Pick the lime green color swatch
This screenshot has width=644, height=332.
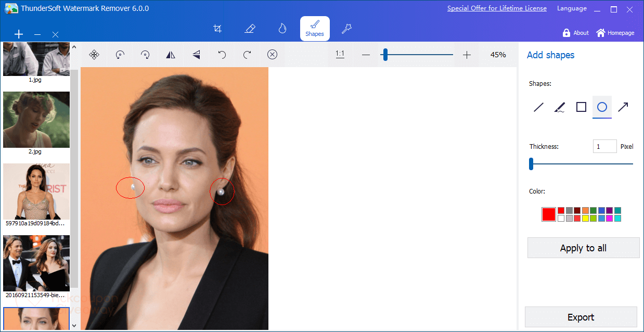[x=593, y=219]
